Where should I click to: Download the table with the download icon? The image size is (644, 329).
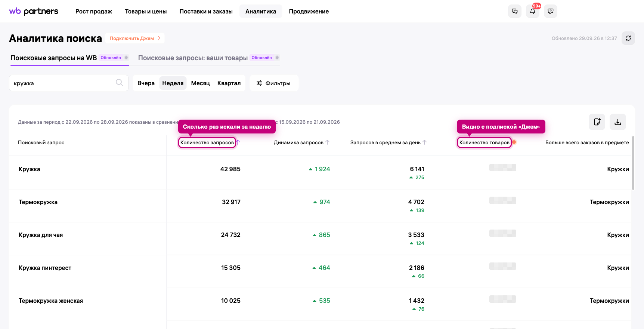tap(618, 122)
